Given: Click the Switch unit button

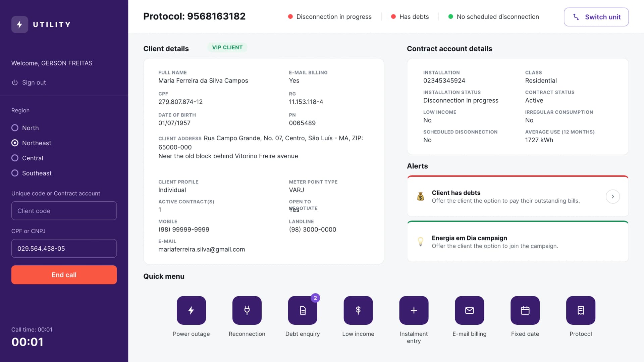Looking at the screenshot, I should point(596,17).
